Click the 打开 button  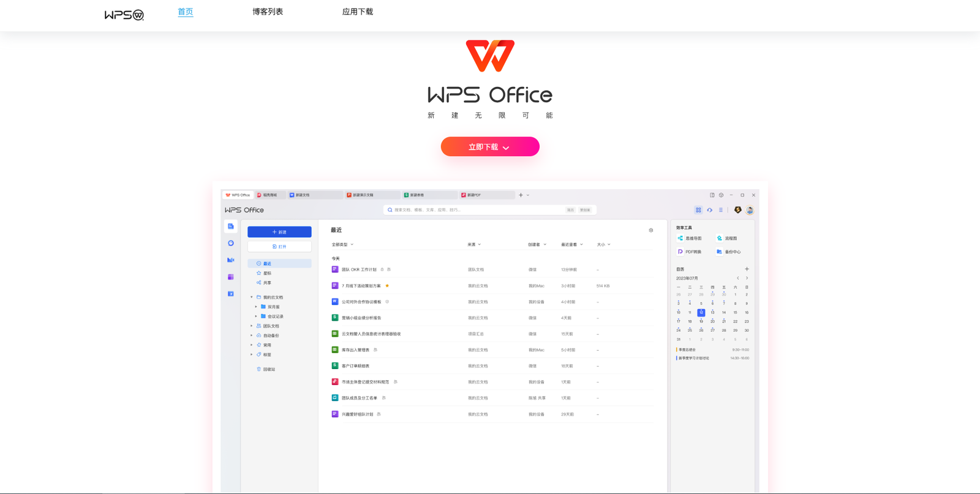[279, 247]
